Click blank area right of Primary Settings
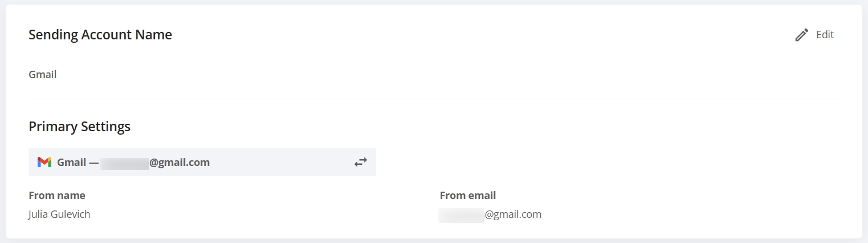This screenshot has width=868, height=243. [x=484, y=127]
